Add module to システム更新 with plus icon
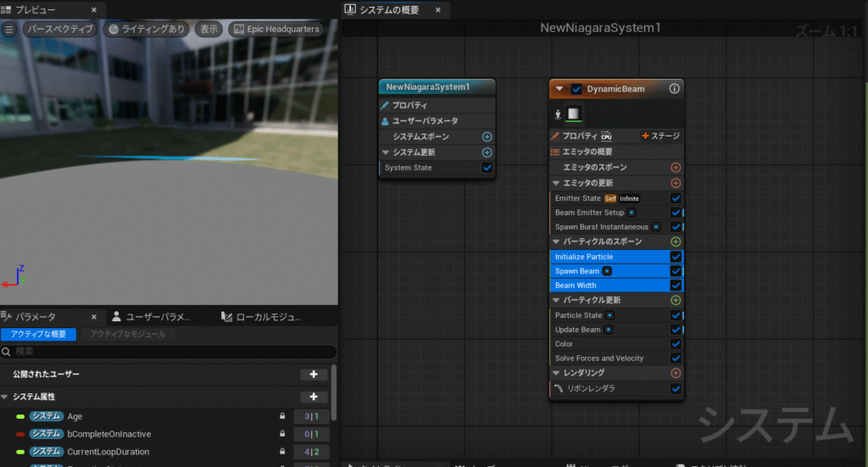This screenshot has height=467, width=868. (487, 153)
